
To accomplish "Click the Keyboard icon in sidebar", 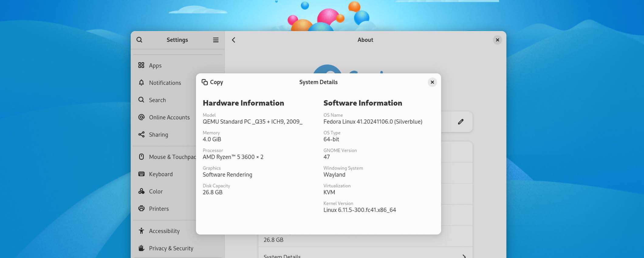I will tap(141, 174).
